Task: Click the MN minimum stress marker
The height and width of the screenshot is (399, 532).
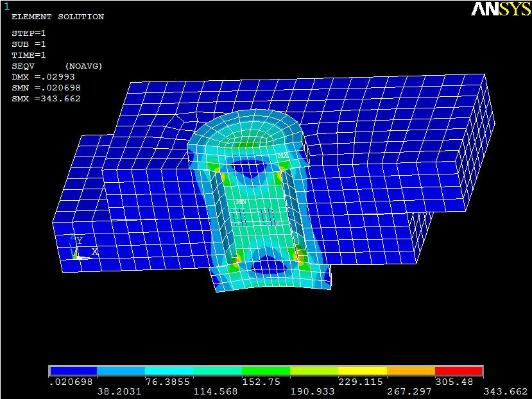Action: click(x=241, y=201)
